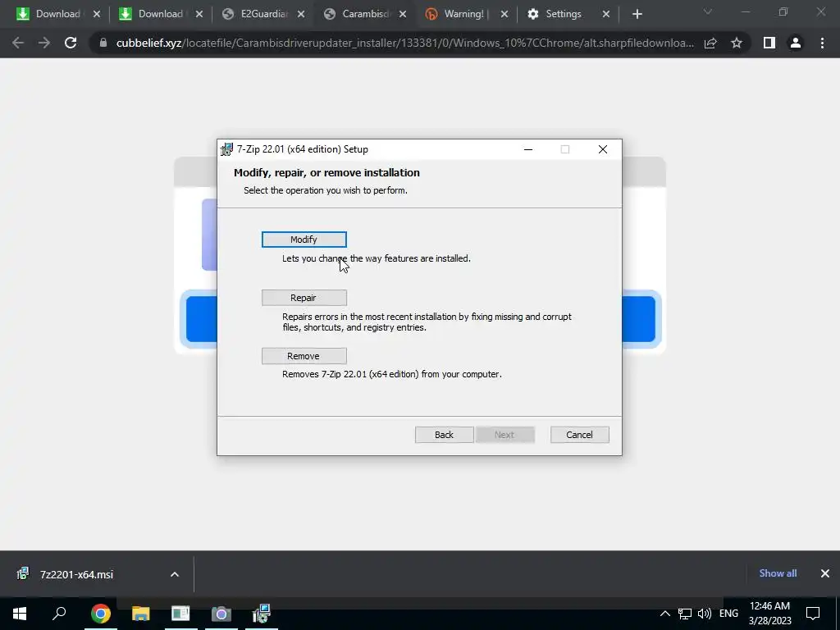The height and width of the screenshot is (630, 840).
Task: Open the Chrome three-dot menu
Action: 822,43
